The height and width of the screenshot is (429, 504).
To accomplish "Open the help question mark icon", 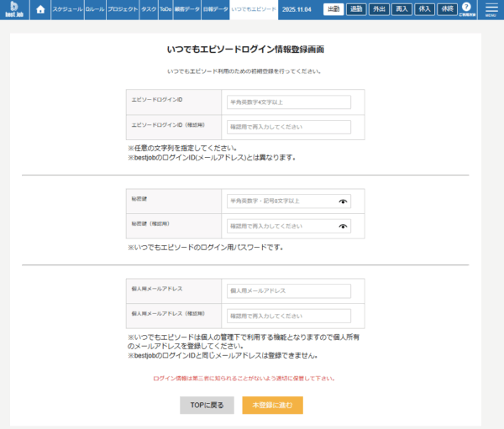I will (466, 8).
